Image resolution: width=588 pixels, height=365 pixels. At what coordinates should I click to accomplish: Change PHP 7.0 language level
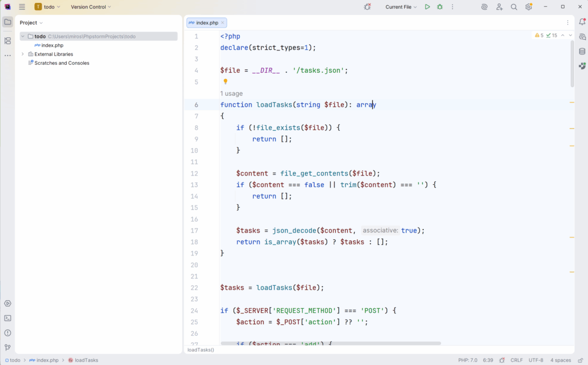click(x=467, y=360)
